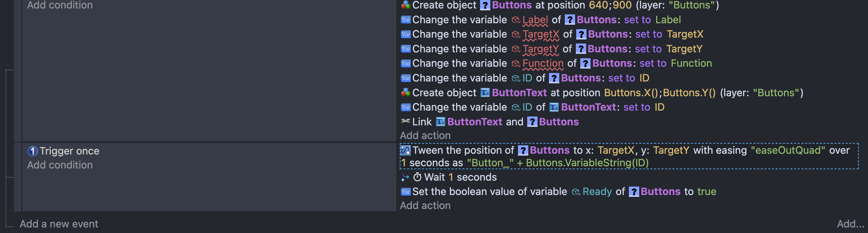
Task: Click Add condition under Trigger once
Action: coord(60,165)
